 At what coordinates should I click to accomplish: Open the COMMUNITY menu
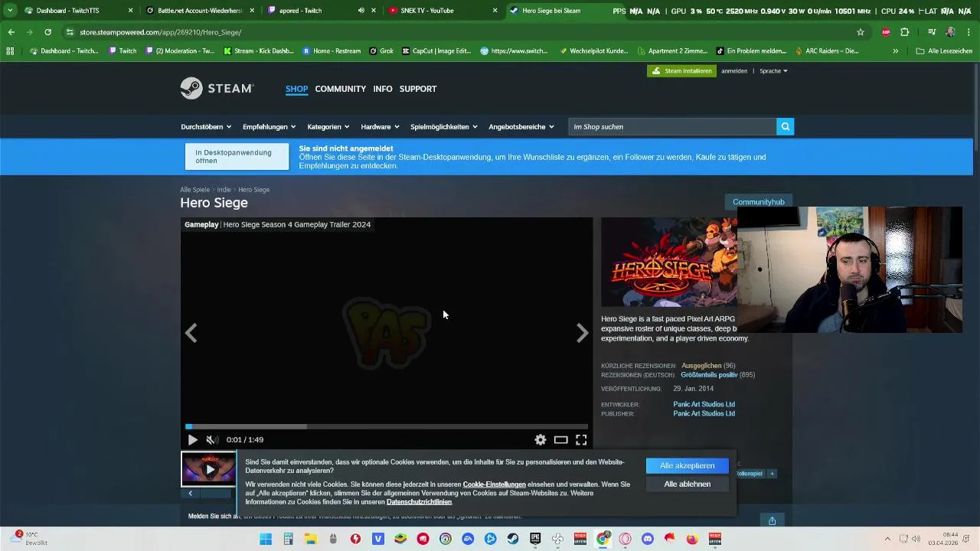(340, 89)
